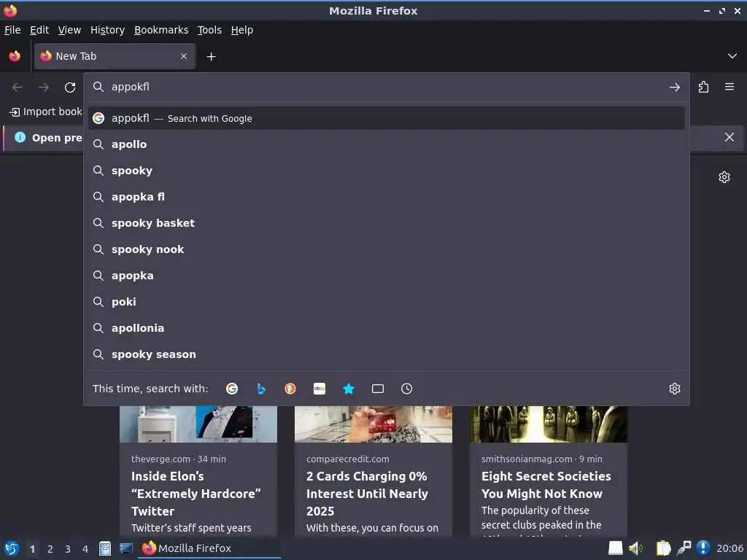
Task: Go back one page
Action: point(18,87)
